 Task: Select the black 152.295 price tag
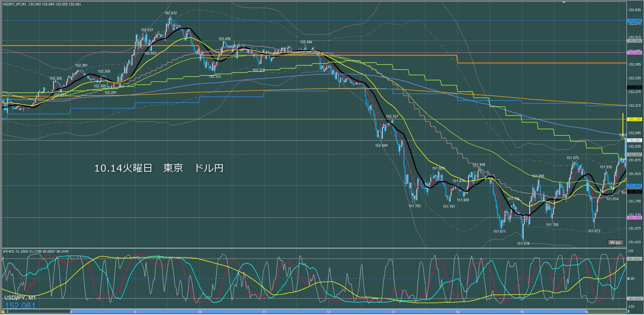634,88
